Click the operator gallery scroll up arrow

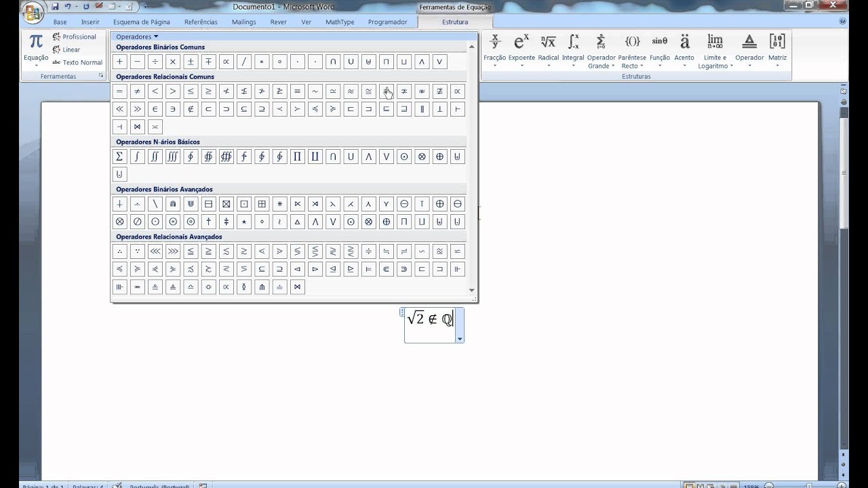[x=472, y=47]
